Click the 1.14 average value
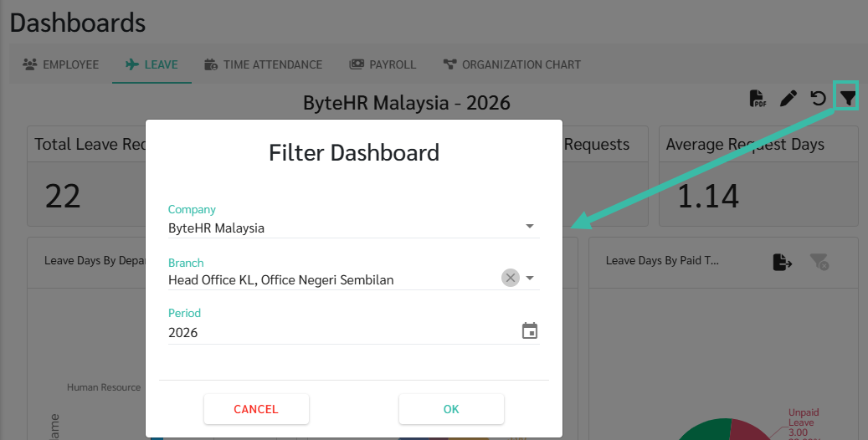This screenshot has width=868, height=440. (708, 196)
